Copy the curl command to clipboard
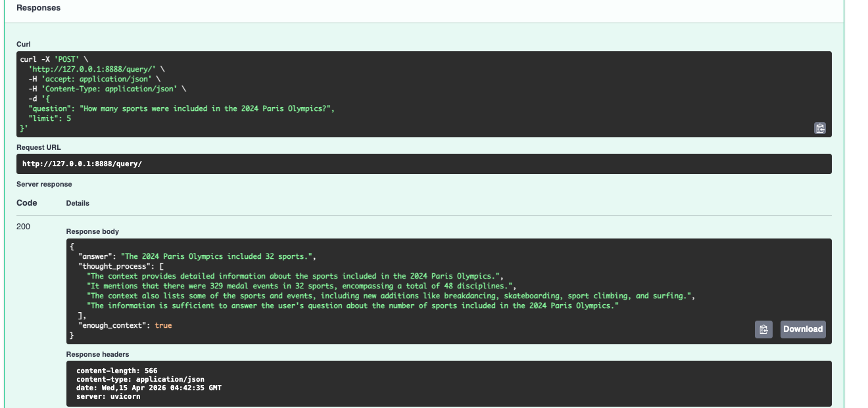The width and height of the screenshot is (868, 408). point(820,128)
